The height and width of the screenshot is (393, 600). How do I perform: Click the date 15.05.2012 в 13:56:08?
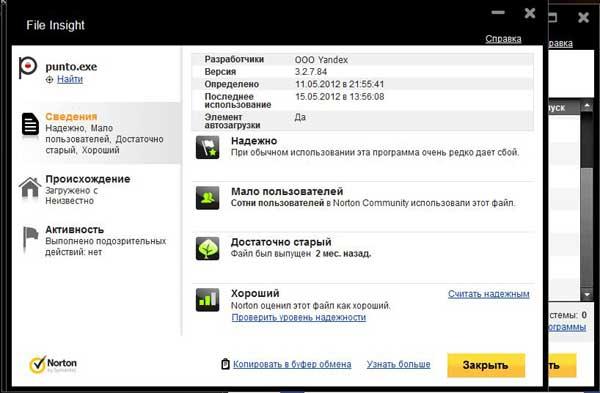coord(339,96)
